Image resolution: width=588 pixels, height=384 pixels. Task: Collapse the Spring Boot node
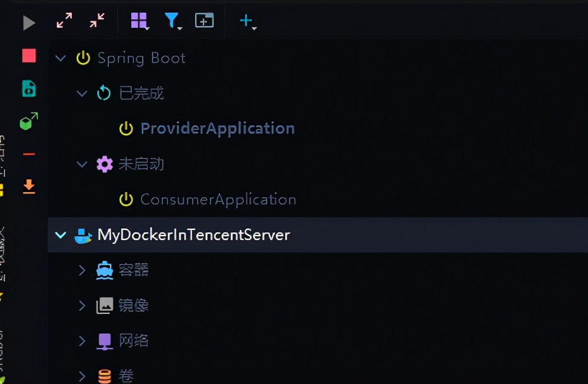pos(61,57)
